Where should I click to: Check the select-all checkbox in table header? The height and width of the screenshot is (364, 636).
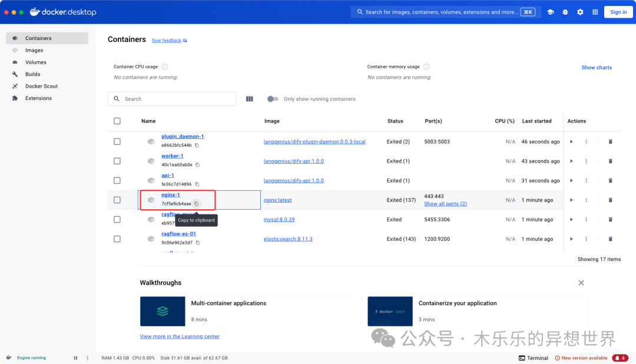click(117, 121)
